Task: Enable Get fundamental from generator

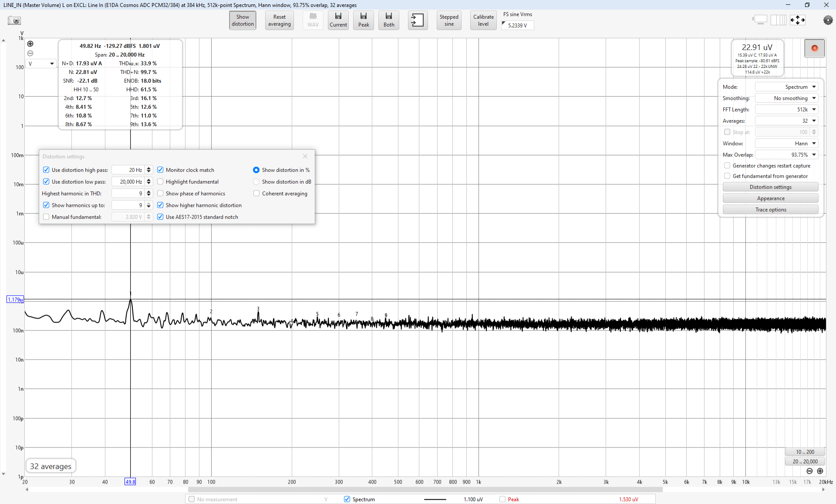Action: point(727,176)
